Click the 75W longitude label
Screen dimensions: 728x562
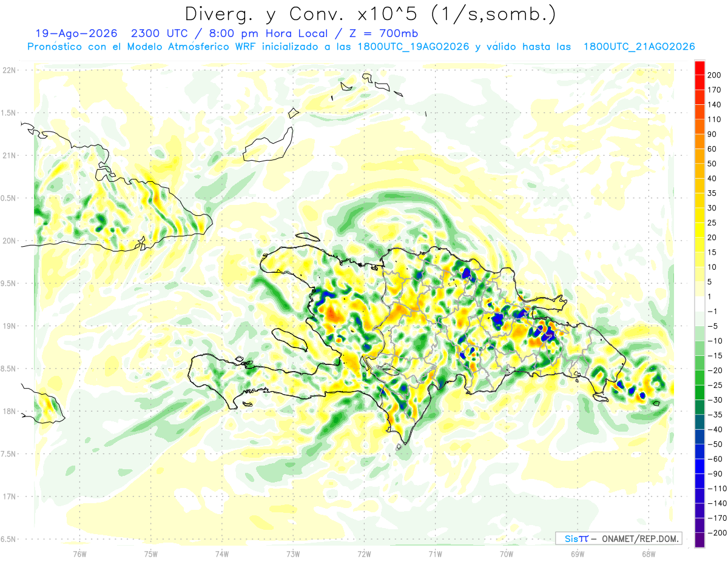click(x=150, y=554)
